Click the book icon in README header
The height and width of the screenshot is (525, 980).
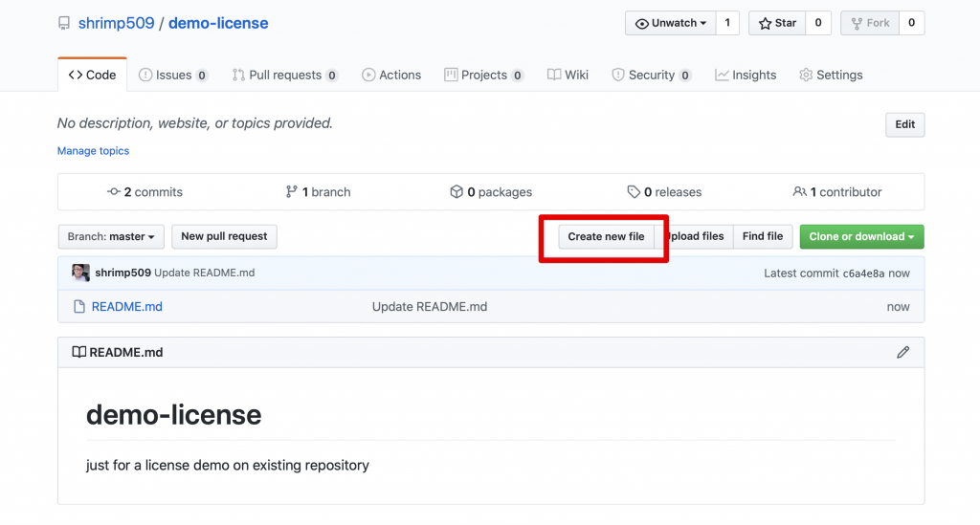pos(78,352)
